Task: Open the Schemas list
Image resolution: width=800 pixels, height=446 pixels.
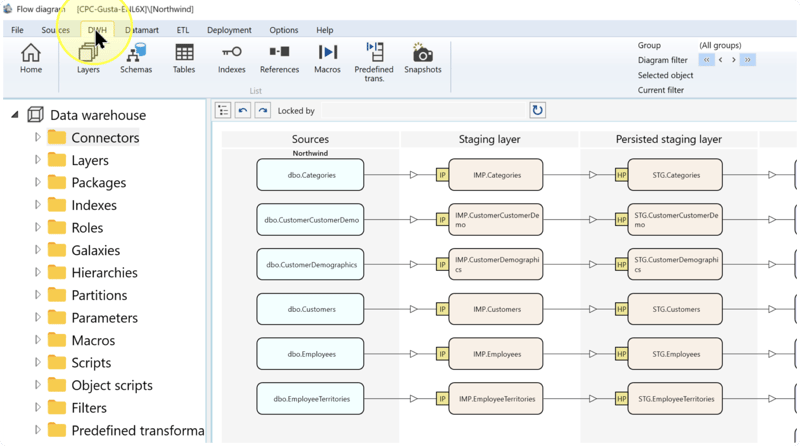Action: click(136, 58)
